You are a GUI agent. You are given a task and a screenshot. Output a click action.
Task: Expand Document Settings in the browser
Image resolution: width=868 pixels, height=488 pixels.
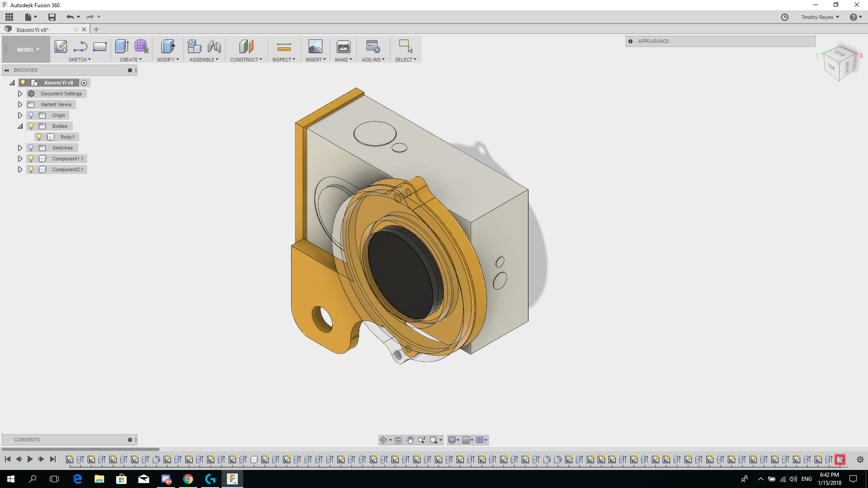20,94
